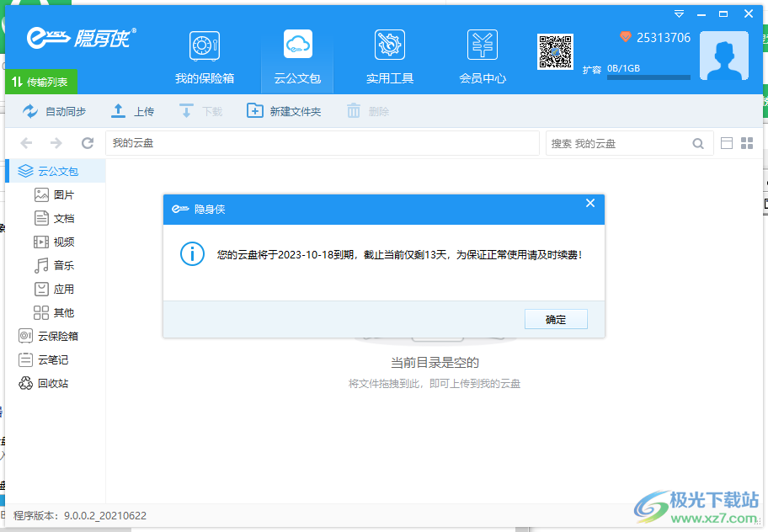The width and height of the screenshot is (768, 532).
Task: Click inside the 搜索我的云盘 search field
Action: point(627,143)
